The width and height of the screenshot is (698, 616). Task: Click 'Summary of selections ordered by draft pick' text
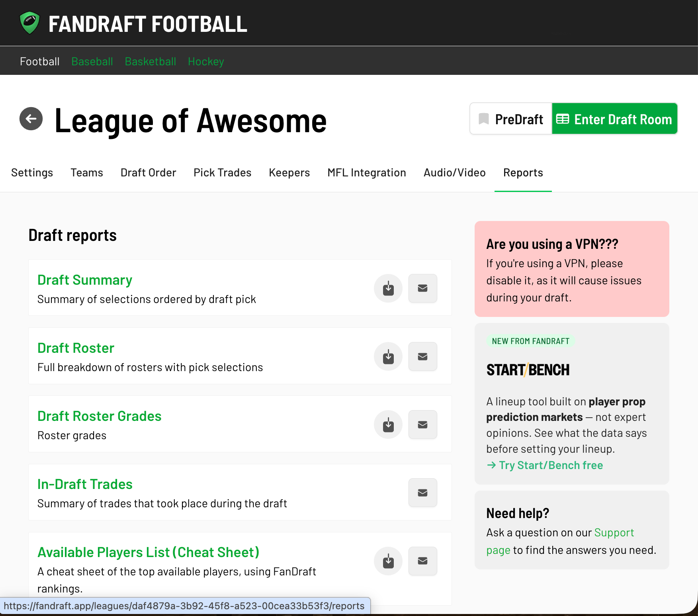coord(147,299)
